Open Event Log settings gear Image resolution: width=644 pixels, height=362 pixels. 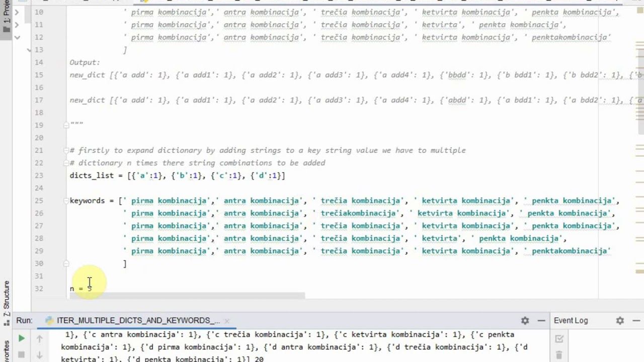coord(620,320)
